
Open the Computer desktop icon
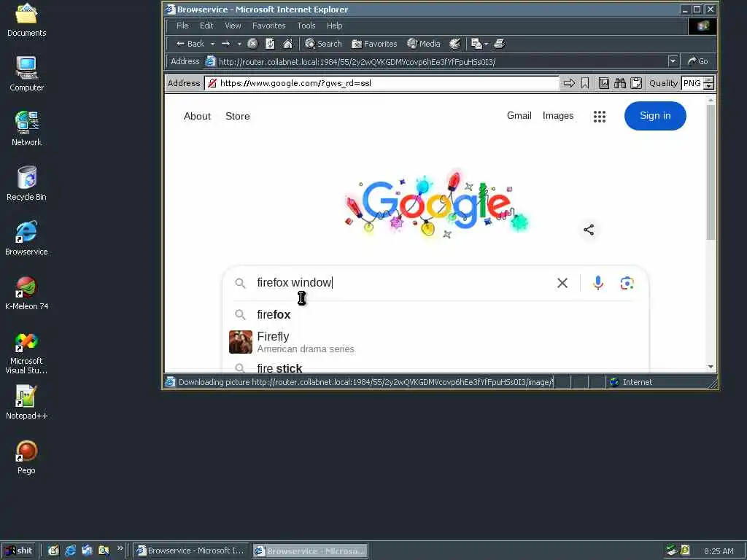pos(27,74)
